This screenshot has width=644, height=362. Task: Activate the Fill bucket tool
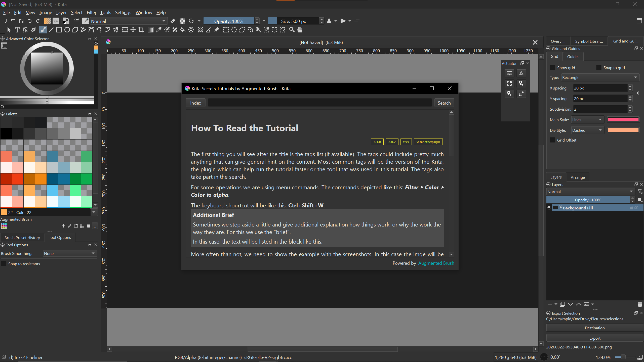tap(183, 30)
